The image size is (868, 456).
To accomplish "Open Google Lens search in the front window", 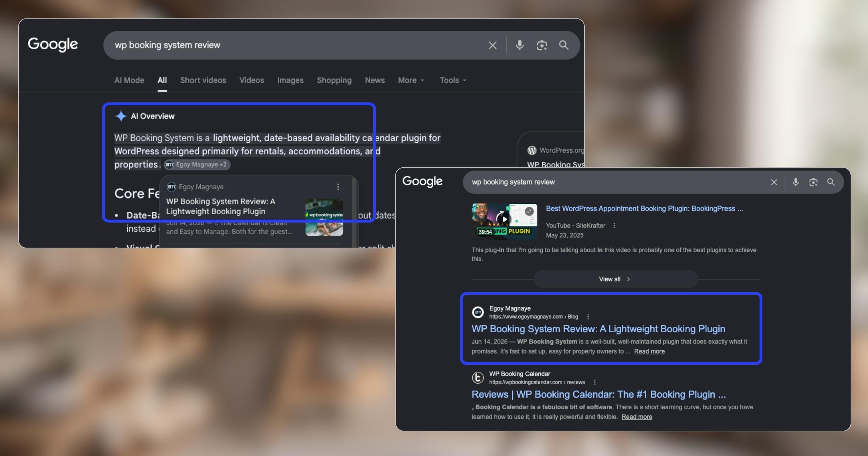I will click(813, 182).
